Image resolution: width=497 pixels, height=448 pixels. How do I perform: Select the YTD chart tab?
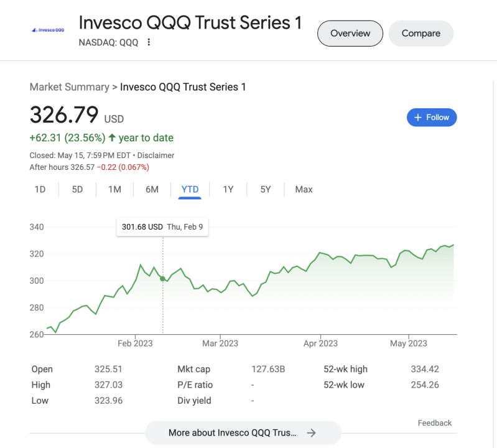point(190,189)
